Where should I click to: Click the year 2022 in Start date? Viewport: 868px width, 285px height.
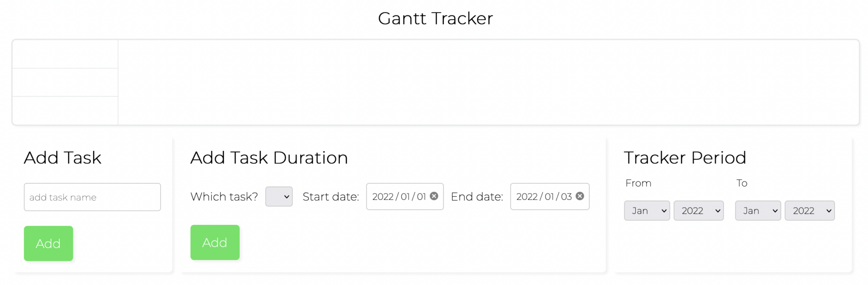point(383,197)
